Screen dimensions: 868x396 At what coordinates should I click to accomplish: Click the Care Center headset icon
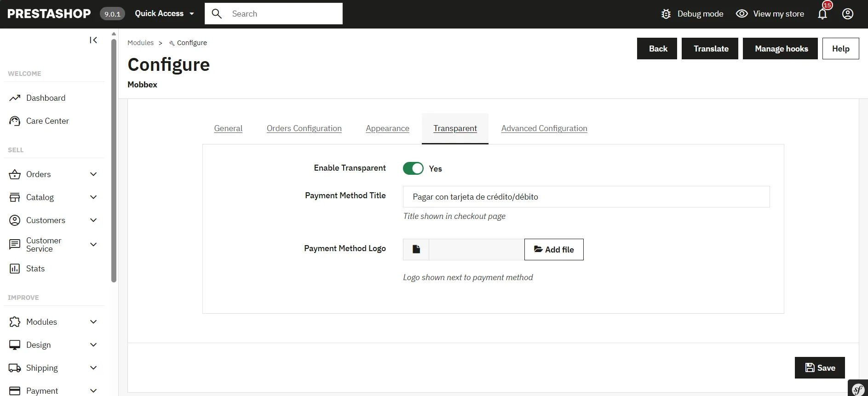pos(15,121)
